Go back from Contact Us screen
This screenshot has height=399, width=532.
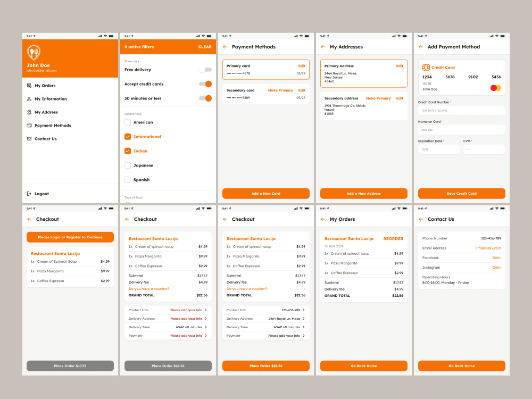click(x=421, y=219)
